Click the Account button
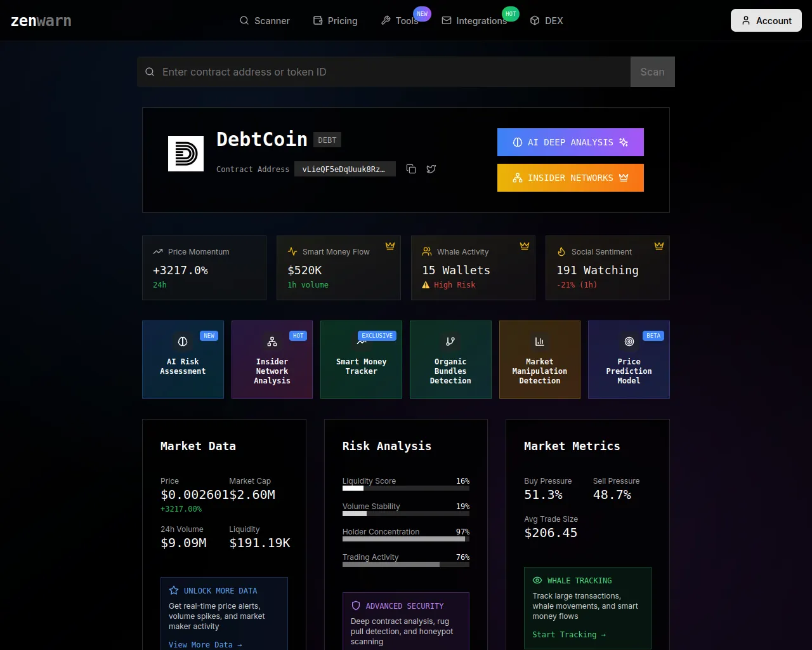Image resolution: width=812 pixels, height=650 pixels. (x=766, y=20)
